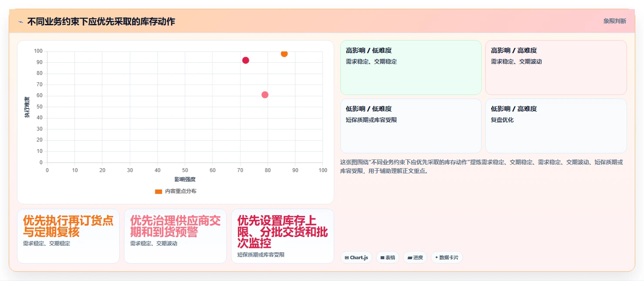Click the 执行难度 y-axis title

[27, 107]
